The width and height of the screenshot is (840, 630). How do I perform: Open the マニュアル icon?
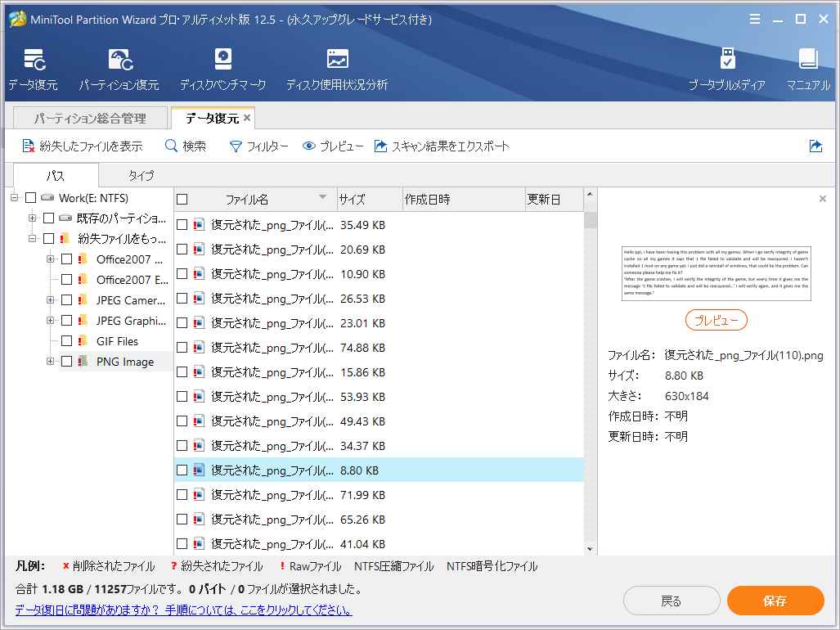click(806, 65)
